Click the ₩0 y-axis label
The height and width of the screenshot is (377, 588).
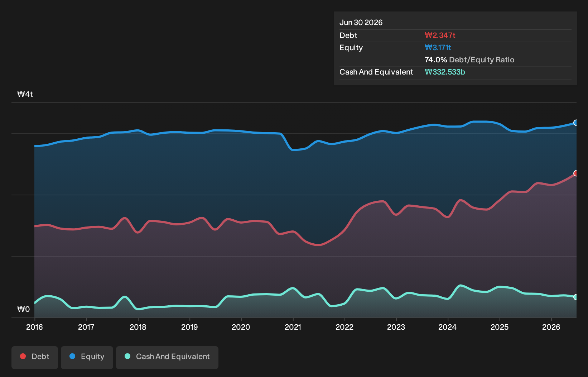(x=24, y=309)
